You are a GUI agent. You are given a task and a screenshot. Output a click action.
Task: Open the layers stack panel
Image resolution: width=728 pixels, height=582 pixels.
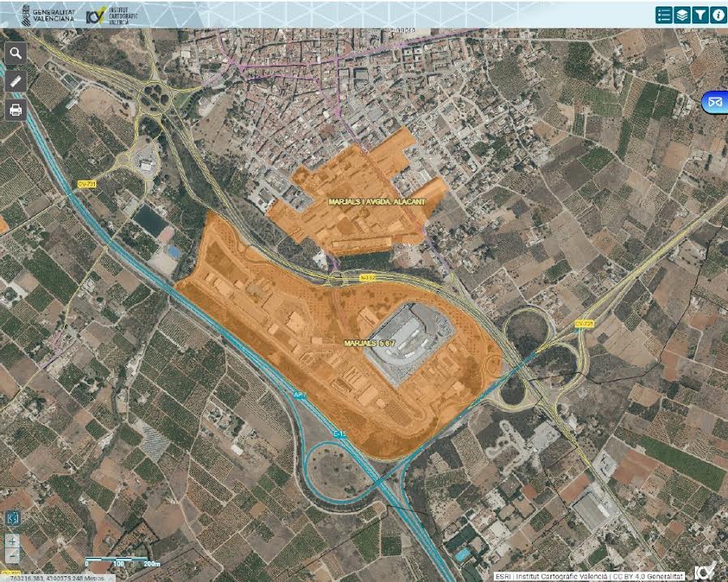pos(683,15)
